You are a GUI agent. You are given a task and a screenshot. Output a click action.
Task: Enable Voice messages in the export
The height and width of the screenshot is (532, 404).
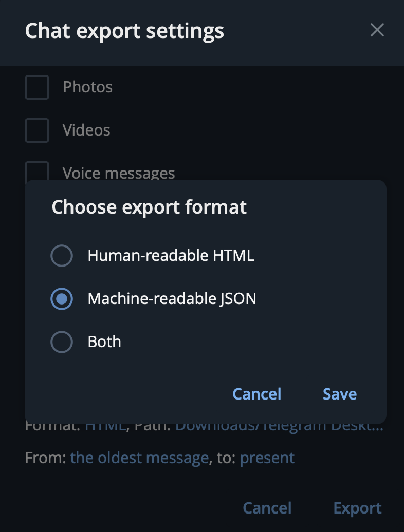pyautogui.click(x=37, y=173)
